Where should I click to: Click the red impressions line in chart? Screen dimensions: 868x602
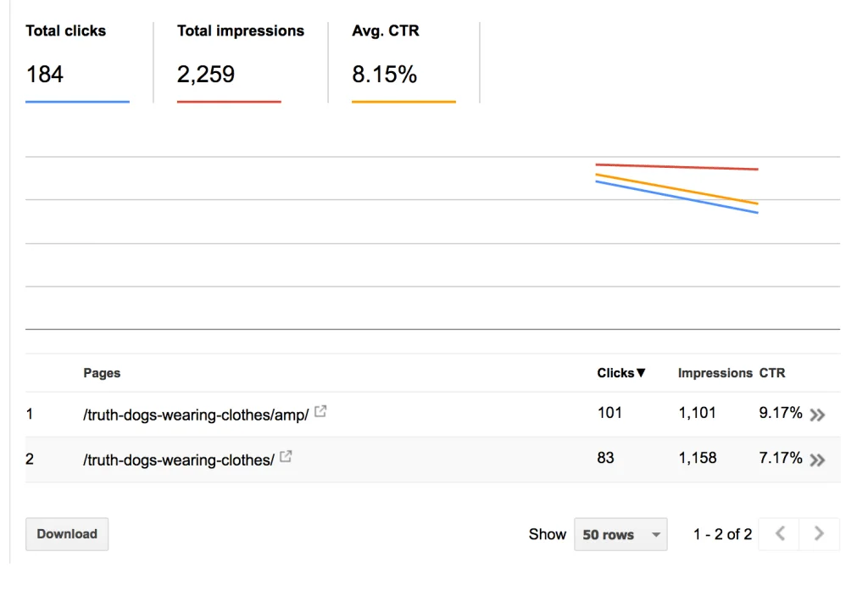pos(676,167)
